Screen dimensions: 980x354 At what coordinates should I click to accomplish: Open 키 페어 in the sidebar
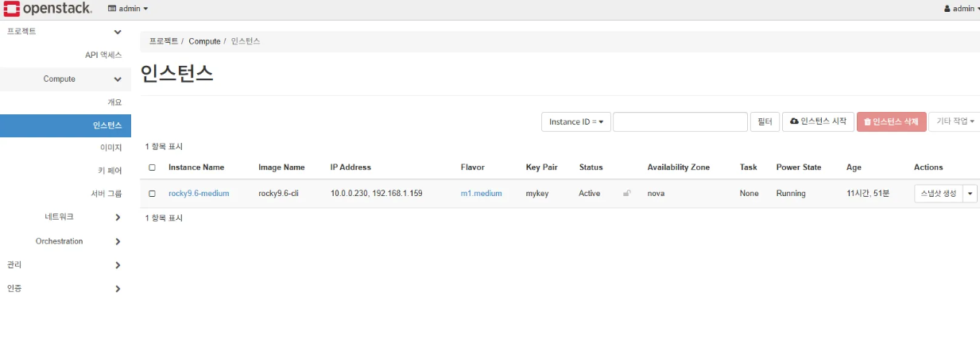pos(109,171)
